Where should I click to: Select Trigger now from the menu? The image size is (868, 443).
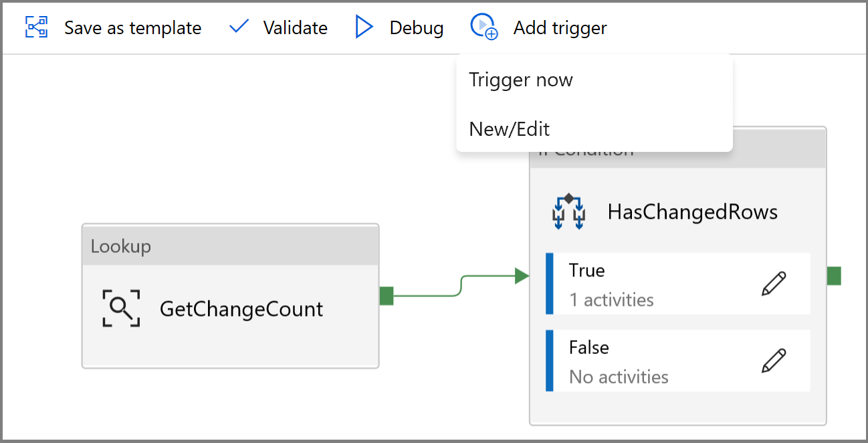click(521, 79)
